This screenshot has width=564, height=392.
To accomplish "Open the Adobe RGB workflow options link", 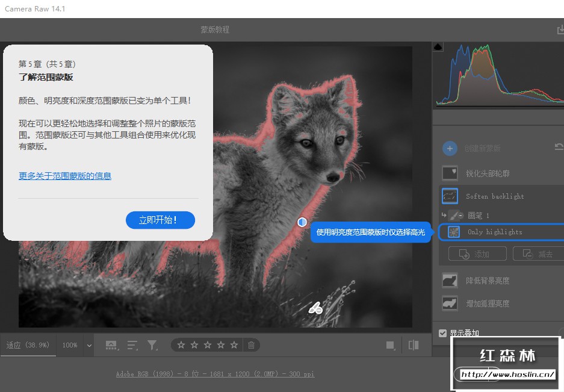I will click(215, 374).
